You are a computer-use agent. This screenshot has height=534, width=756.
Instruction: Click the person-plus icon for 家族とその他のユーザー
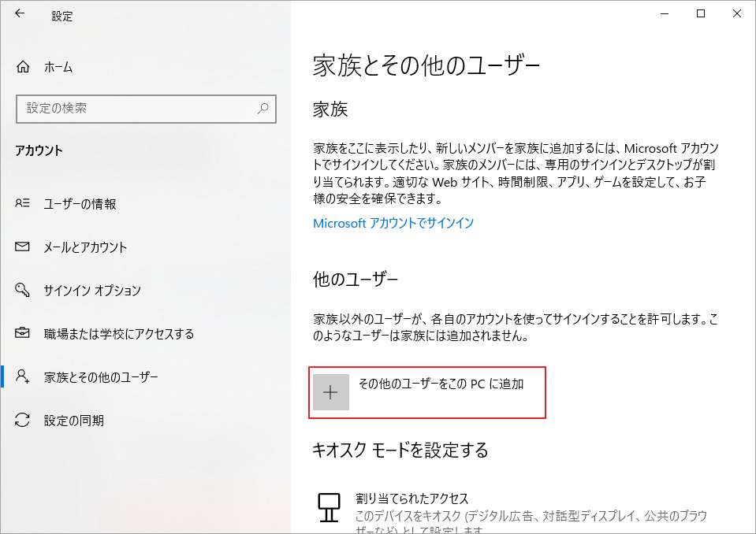click(x=22, y=376)
